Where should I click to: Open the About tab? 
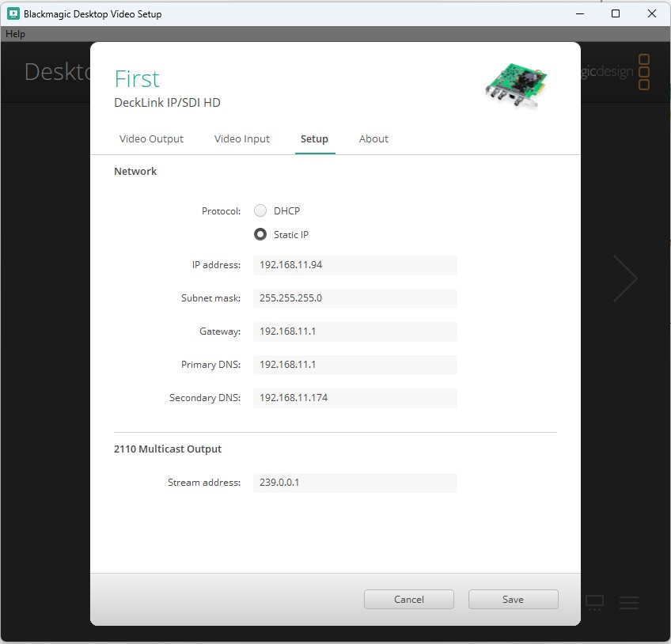[x=373, y=138]
